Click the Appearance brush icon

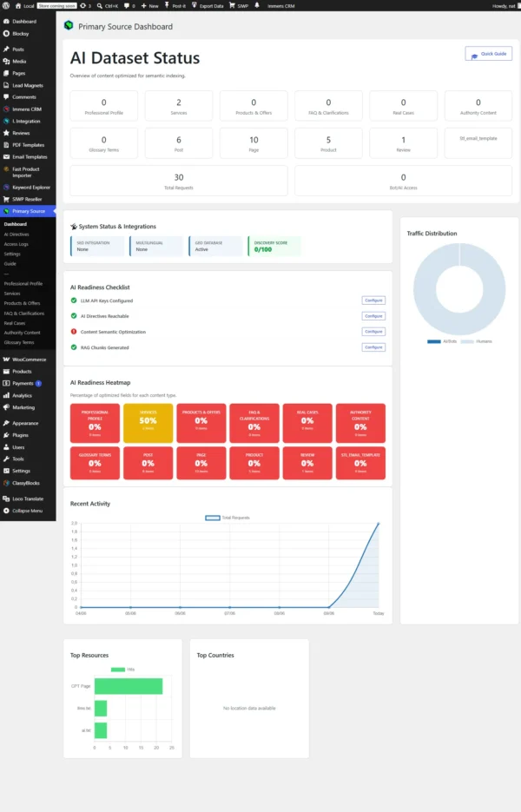6,423
